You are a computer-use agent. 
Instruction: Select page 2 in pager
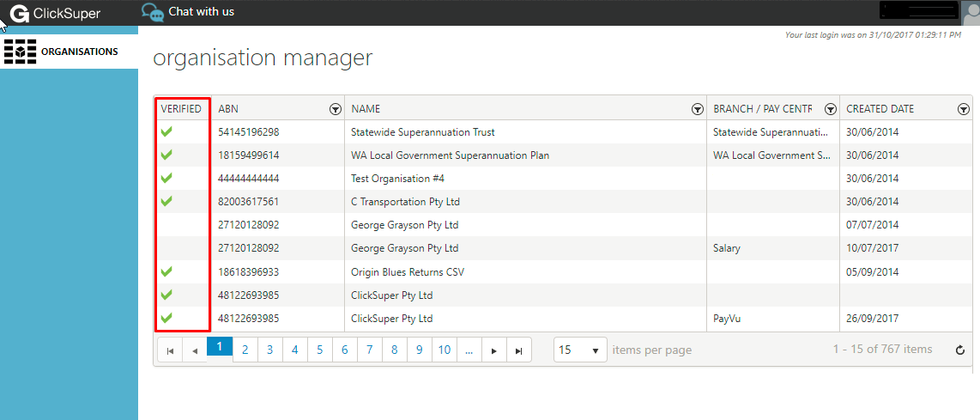click(245, 350)
